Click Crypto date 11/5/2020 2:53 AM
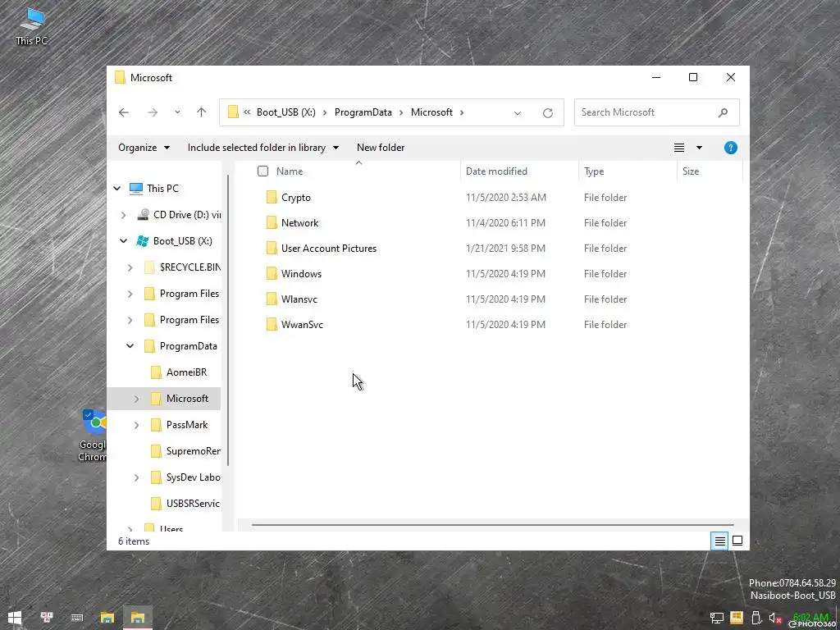Image resolution: width=840 pixels, height=630 pixels. 505,197
